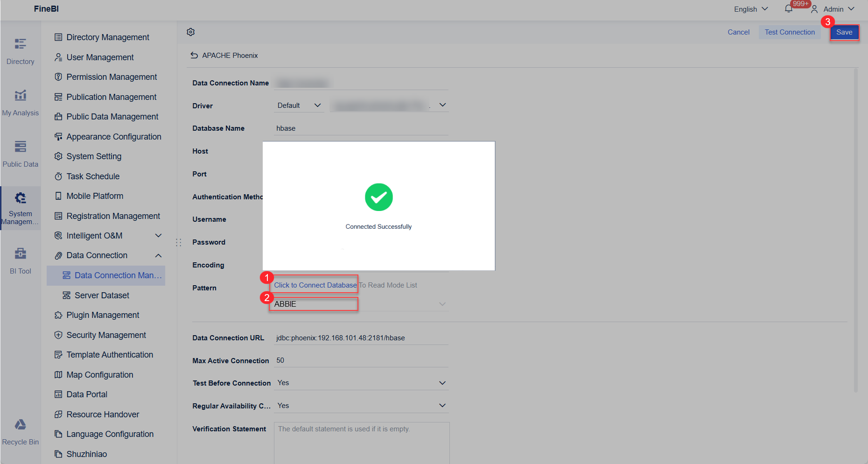The width and height of the screenshot is (868, 464).
Task: Click the Mobile Platform icon
Action: pos(58,196)
